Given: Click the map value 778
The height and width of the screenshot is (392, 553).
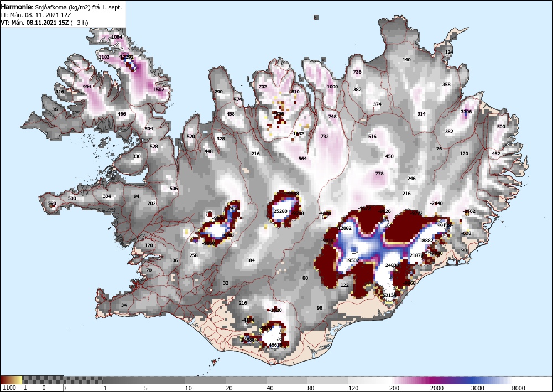Looking at the screenshot, I should (x=379, y=174).
